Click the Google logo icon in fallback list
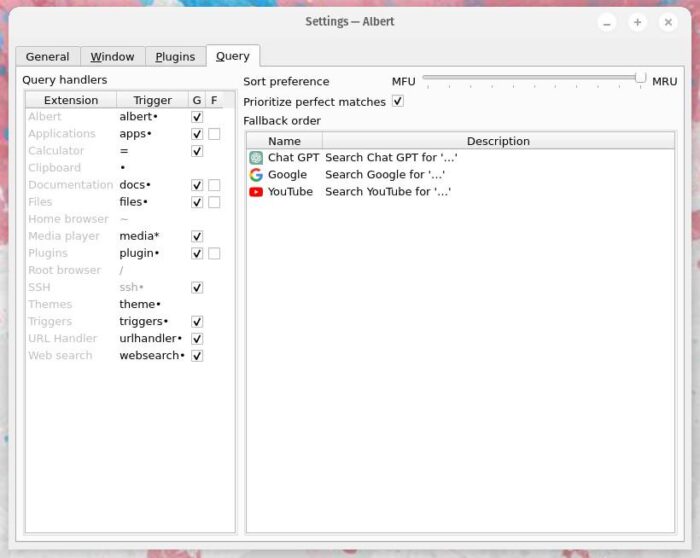 tap(256, 175)
